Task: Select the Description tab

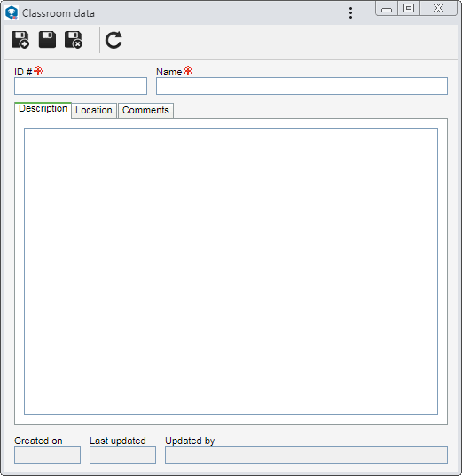Action: pyautogui.click(x=43, y=109)
